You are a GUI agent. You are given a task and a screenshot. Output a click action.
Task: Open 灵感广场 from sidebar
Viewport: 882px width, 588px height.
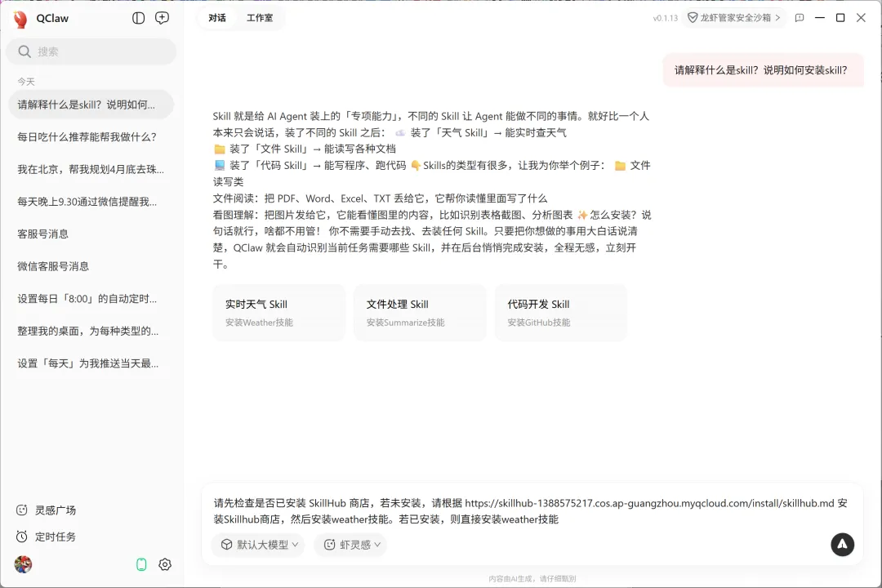tap(46, 510)
